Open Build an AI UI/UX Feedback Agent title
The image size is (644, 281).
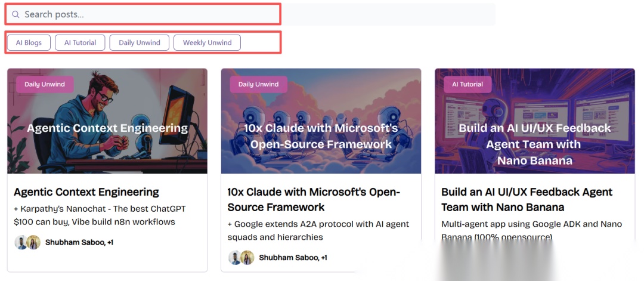coord(527,199)
